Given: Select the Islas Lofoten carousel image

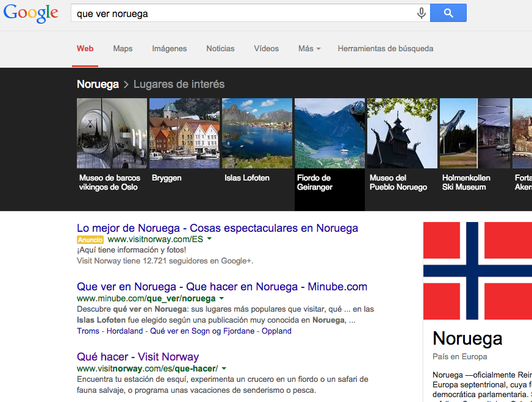Looking at the screenshot, I should click(x=257, y=133).
